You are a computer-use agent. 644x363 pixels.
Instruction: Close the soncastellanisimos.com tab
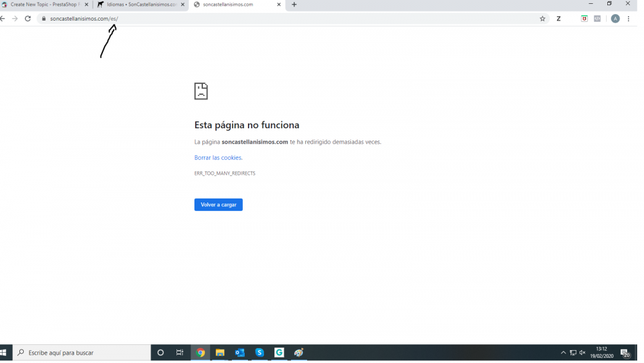click(279, 5)
